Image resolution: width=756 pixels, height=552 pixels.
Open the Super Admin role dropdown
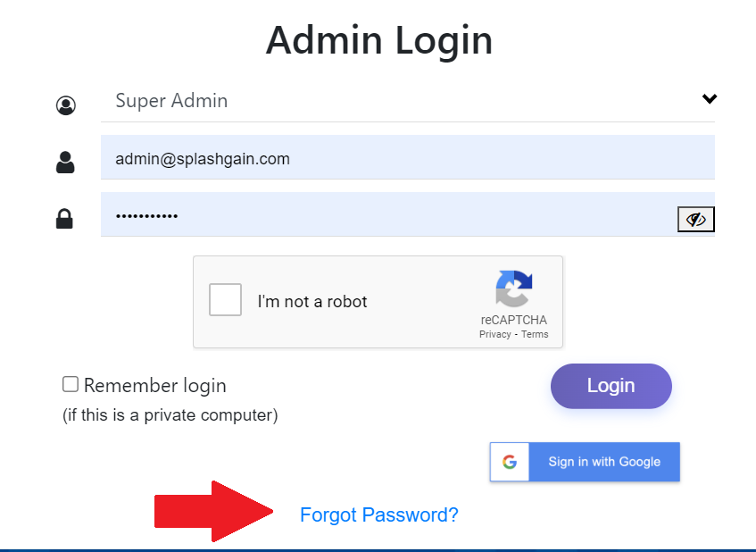[x=407, y=101]
